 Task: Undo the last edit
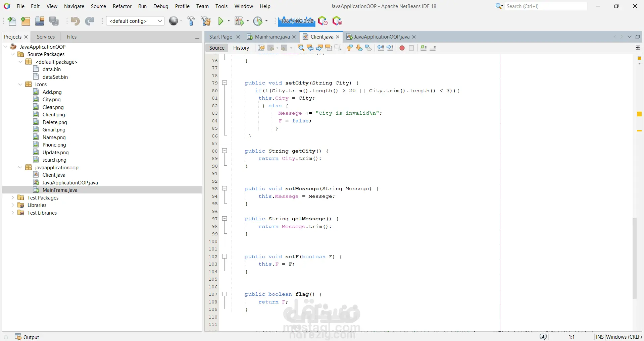click(75, 21)
